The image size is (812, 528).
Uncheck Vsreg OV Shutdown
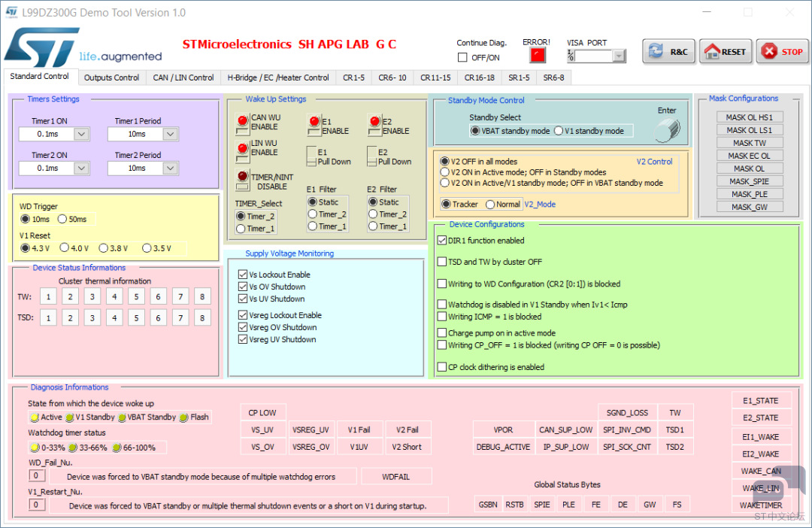[242, 327]
